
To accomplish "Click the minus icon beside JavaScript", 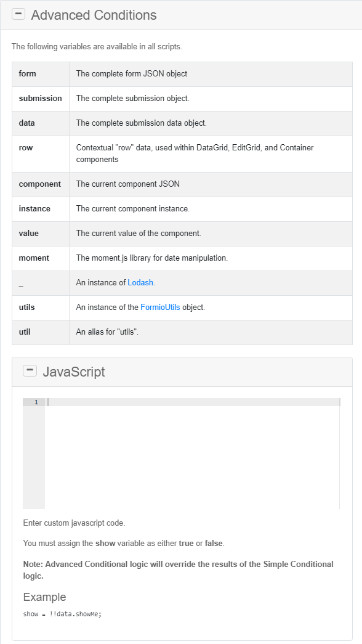I will (30, 370).
